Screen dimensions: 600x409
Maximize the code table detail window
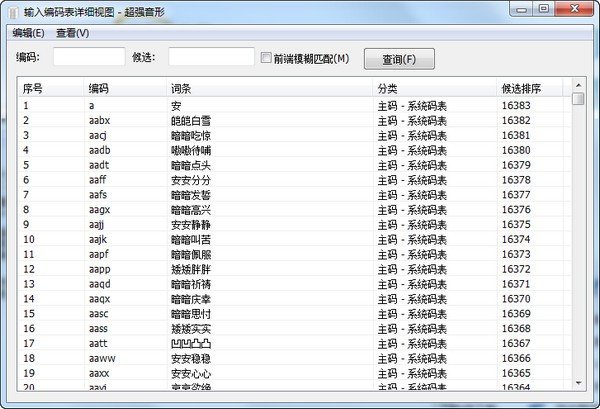pyautogui.click(x=545, y=9)
